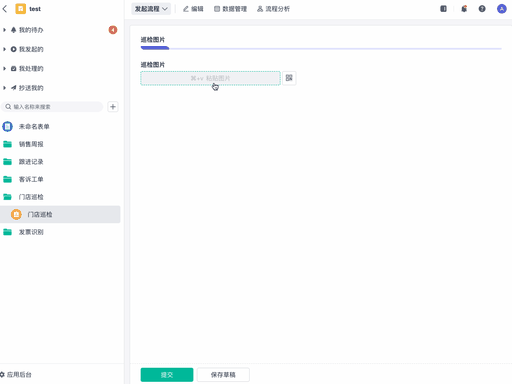The height and width of the screenshot is (384, 512).
Task: Click the blue form icon of 未命名表单
Action: (7, 126)
